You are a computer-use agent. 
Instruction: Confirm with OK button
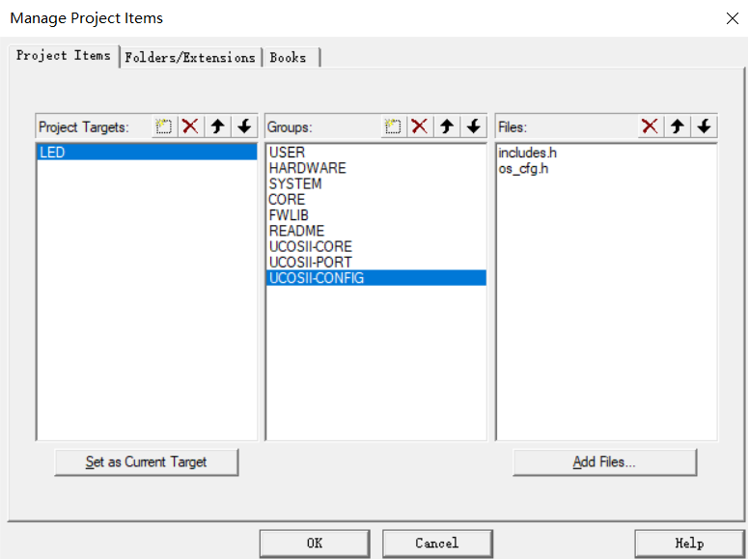[x=315, y=544]
